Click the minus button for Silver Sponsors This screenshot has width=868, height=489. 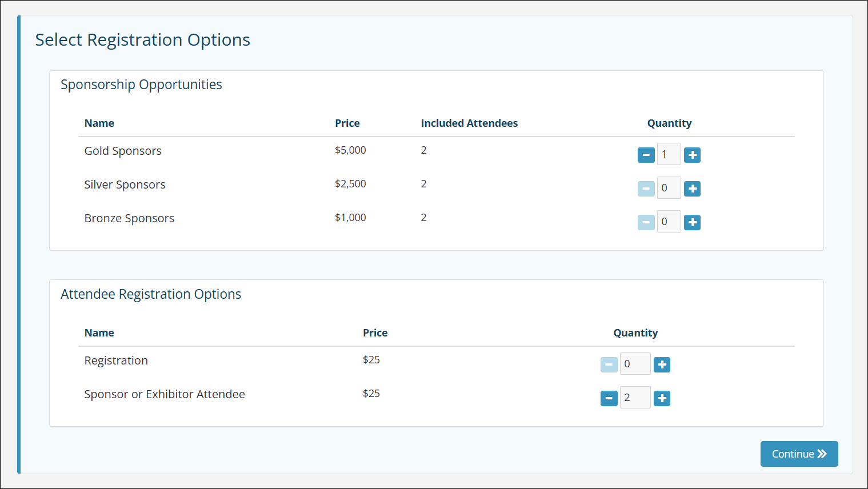[646, 189]
